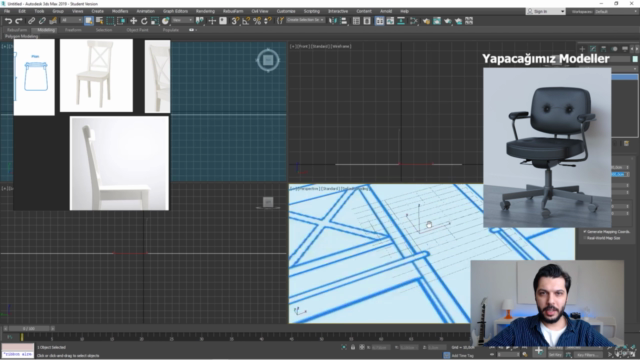640x360 pixels.
Task: Click the time slider 0 / 100 handle
Action: 29,329
